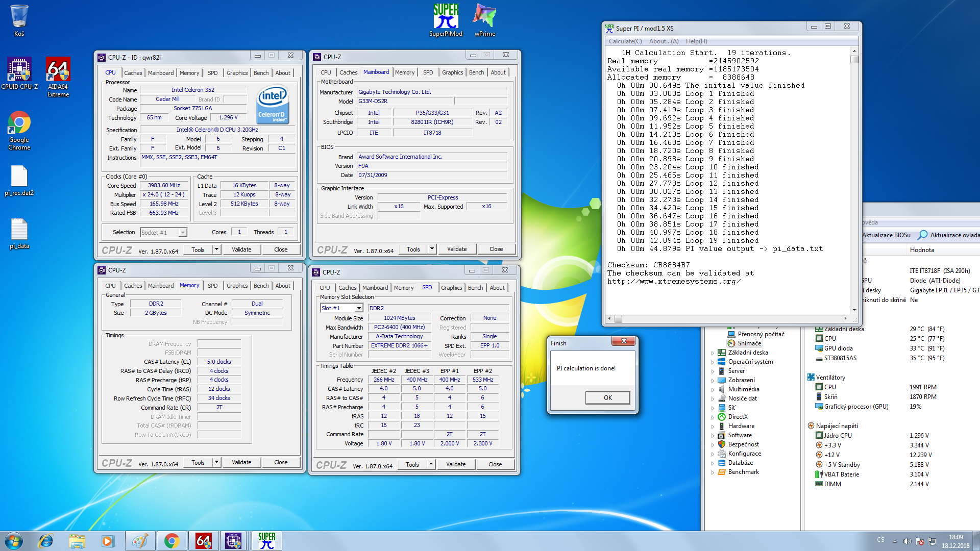Screen dimensions: 980x551
Task: Click Aktualizace ovladačů search icon in AIDA64
Action: [x=923, y=235]
